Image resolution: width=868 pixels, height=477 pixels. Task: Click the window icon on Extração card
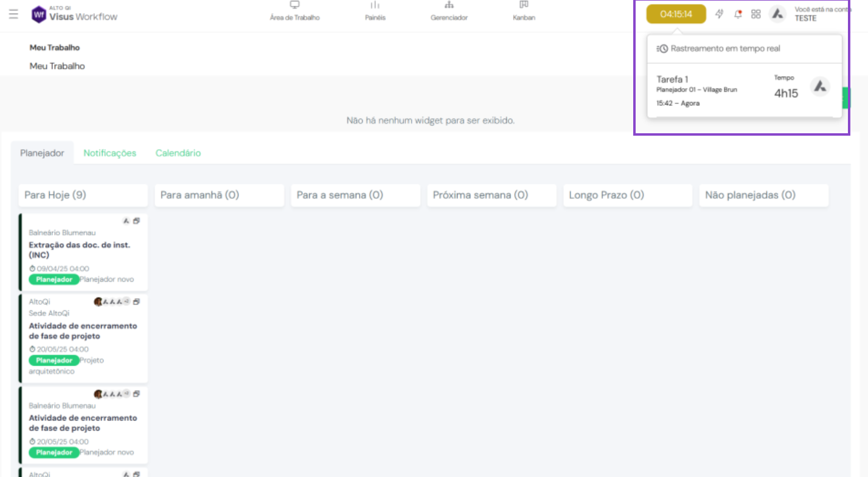[x=137, y=221]
